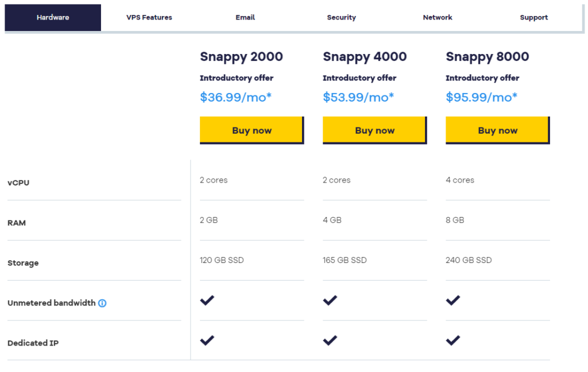The height and width of the screenshot is (372, 588).
Task: Select the Hardware tab
Action: (53, 18)
